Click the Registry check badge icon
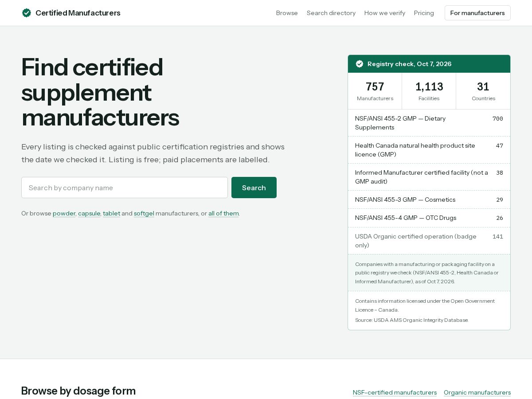This screenshot has height=399, width=532. [x=360, y=64]
